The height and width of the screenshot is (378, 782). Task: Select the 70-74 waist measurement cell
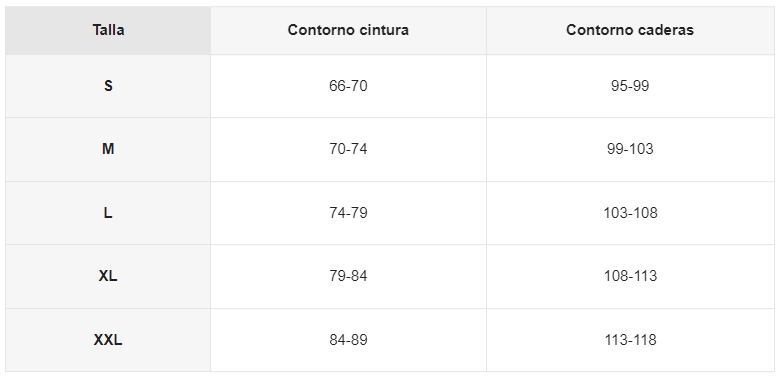click(x=348, y=150)
